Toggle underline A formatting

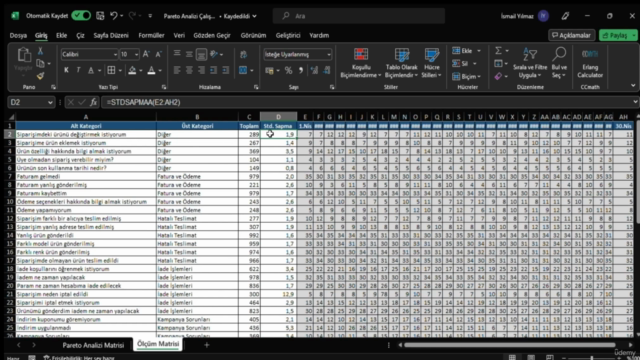[x=91, y=70]
